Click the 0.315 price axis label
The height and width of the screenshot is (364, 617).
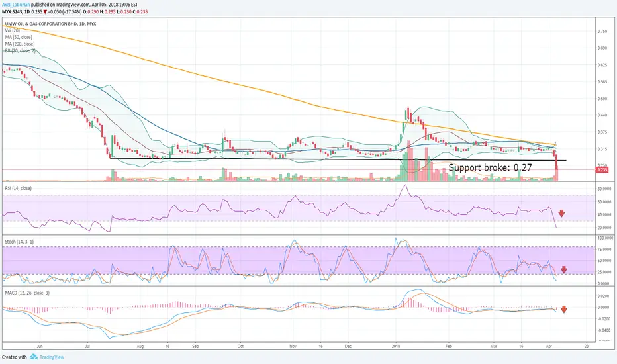(602, 149)
